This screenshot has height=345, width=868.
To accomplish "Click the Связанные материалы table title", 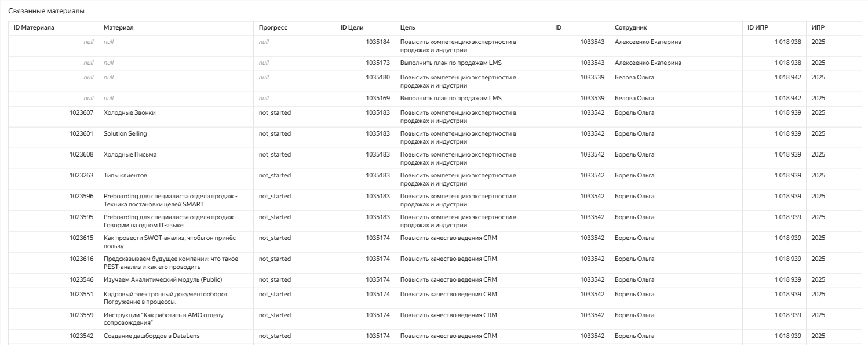I will [x=46, y=12].
